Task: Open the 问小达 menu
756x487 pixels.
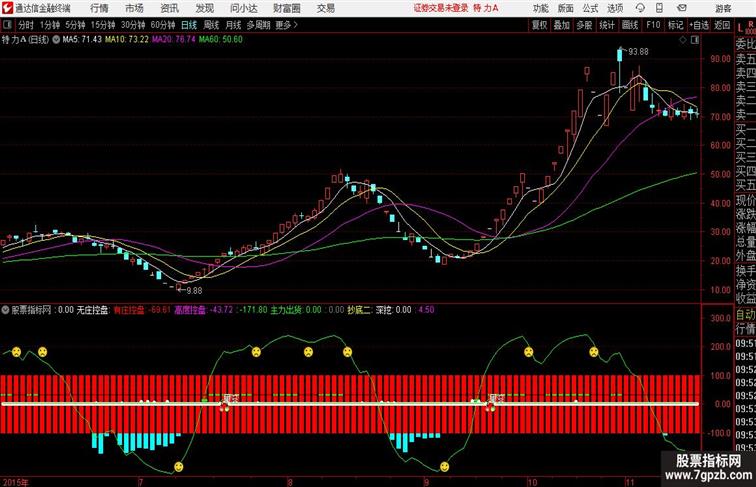Action: (x=243, y=8)
